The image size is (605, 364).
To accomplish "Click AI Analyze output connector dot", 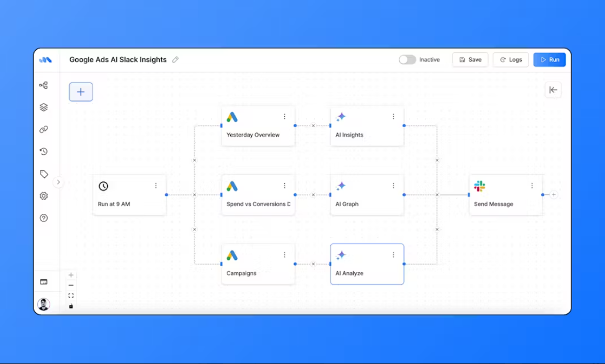I will coord(404,264).
